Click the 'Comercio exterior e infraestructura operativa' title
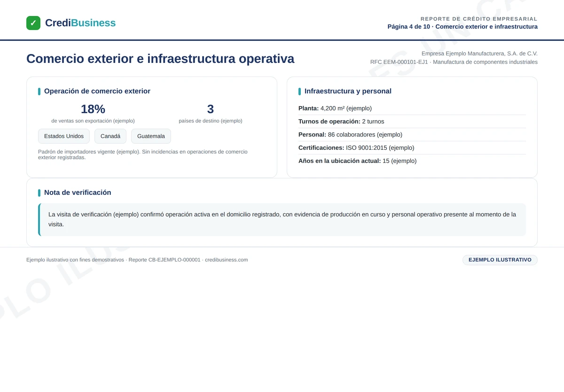 (x=160, y=59)
